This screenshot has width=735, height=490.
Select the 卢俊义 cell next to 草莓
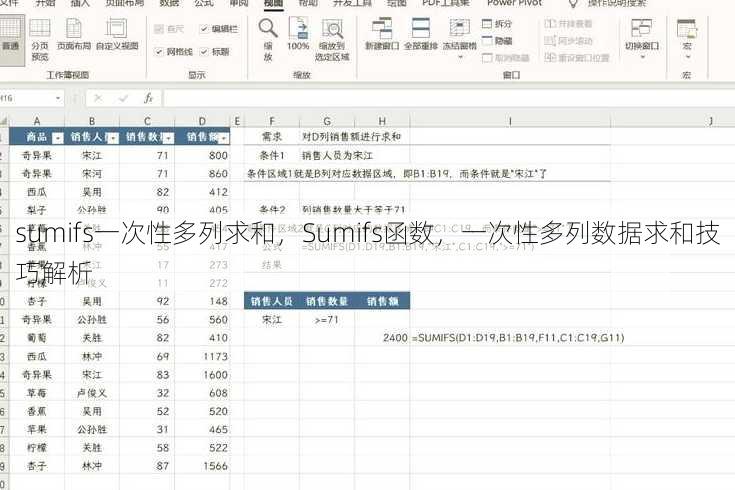coord(92,393)
